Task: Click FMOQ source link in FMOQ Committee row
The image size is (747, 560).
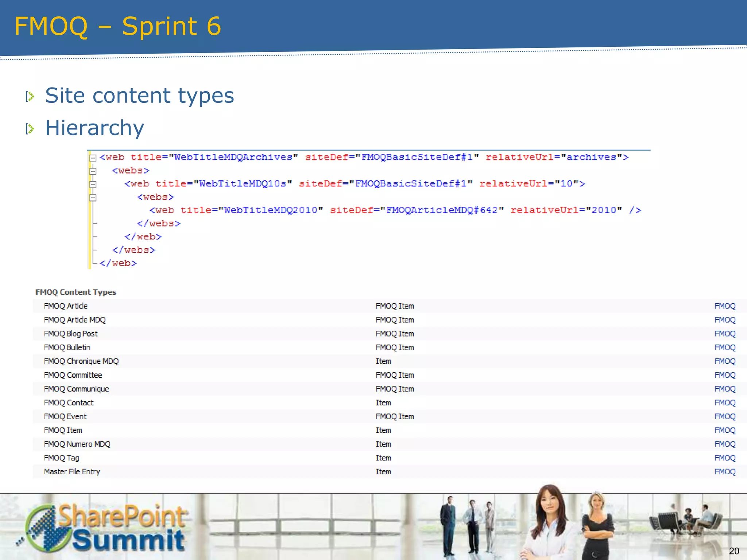Action: tap(725, 375)
